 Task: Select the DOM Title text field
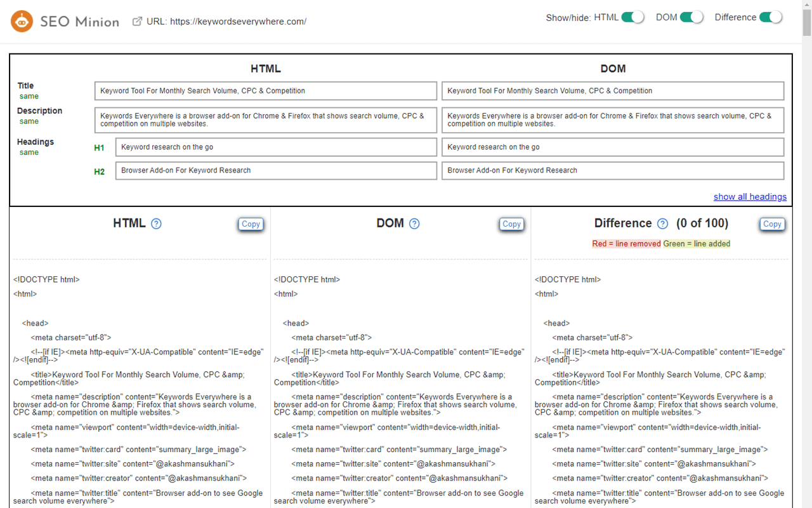coord(613,91)
